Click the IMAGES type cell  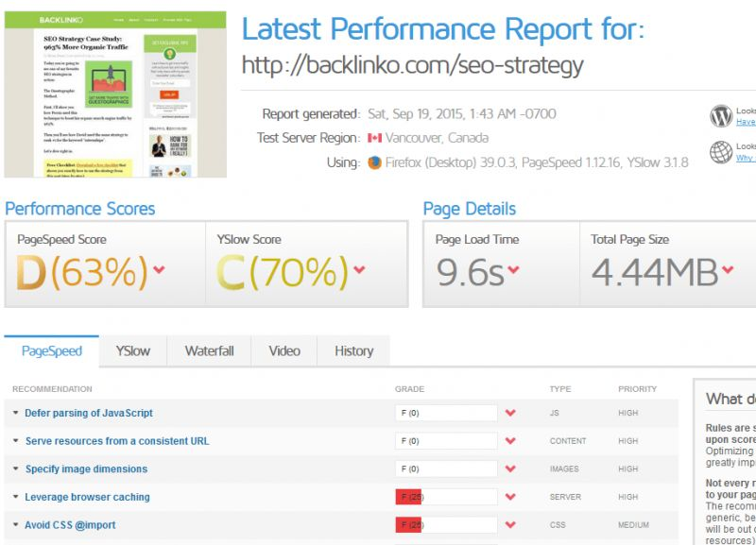[564, 468]
